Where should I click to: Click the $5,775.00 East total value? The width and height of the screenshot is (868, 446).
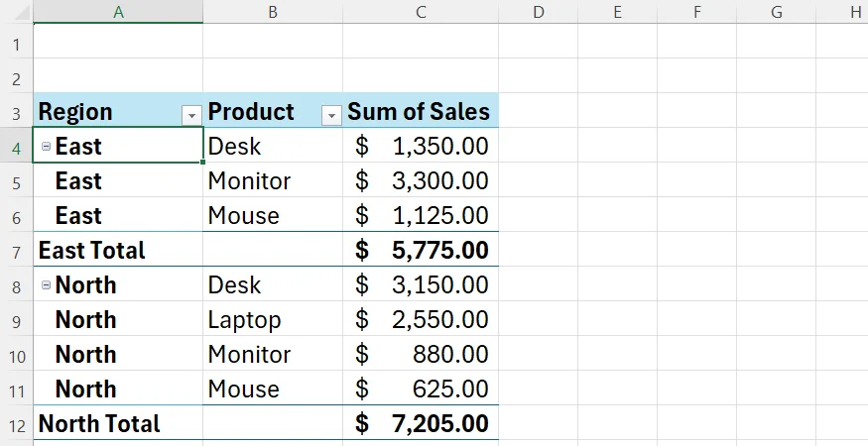[421, 250]
